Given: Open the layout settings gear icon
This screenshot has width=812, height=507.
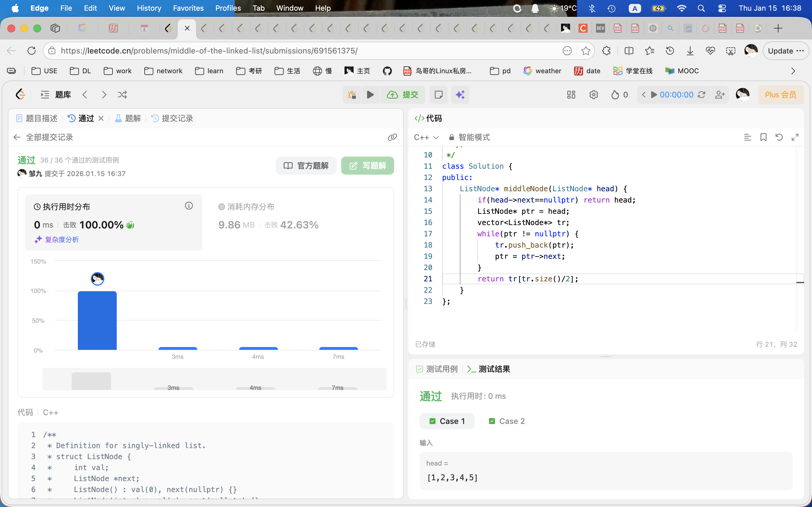Looking at the screenshot, I should (x=593, y=95).
